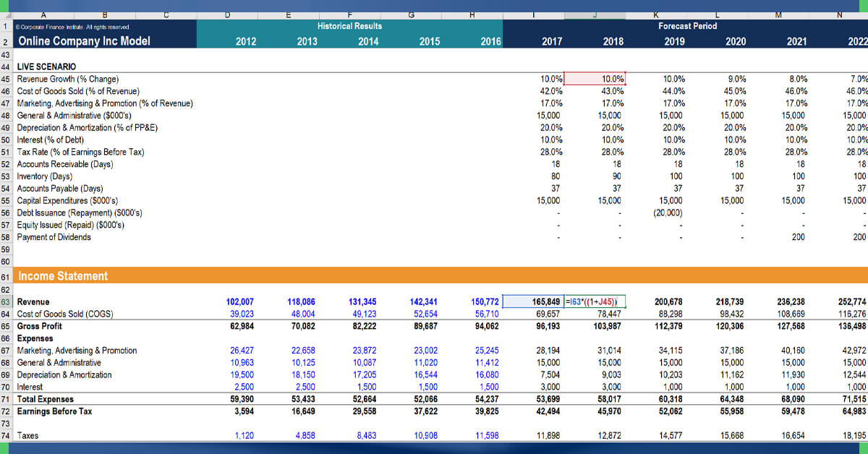Select the Revenue Growth (% Change) row label
The image size is (868, 454).
[x=68, y=79]
